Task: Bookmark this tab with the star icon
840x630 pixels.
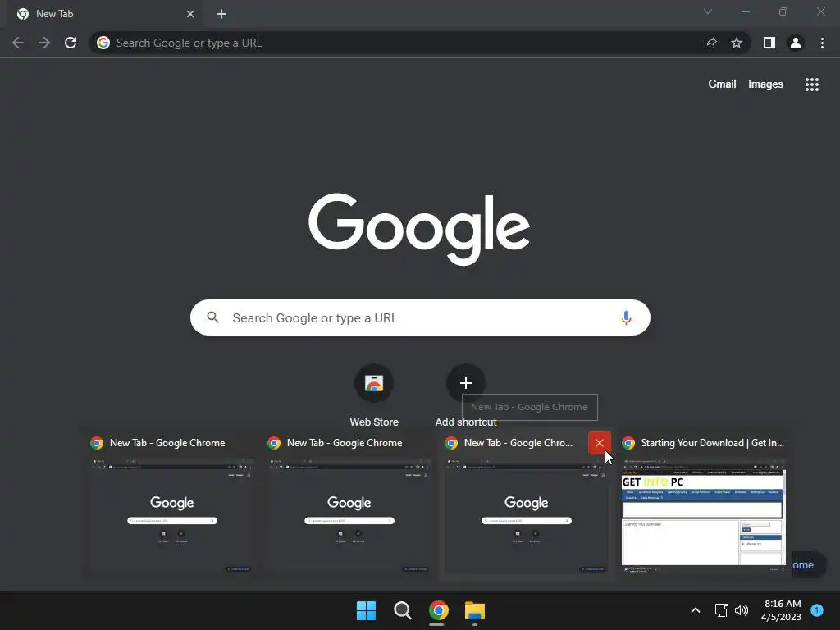Action: pos(737,43)
